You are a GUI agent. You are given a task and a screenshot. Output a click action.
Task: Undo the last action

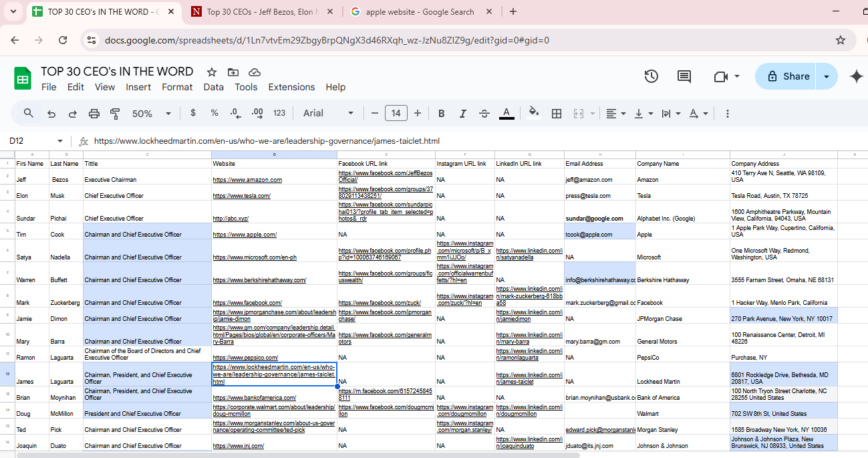51,114
